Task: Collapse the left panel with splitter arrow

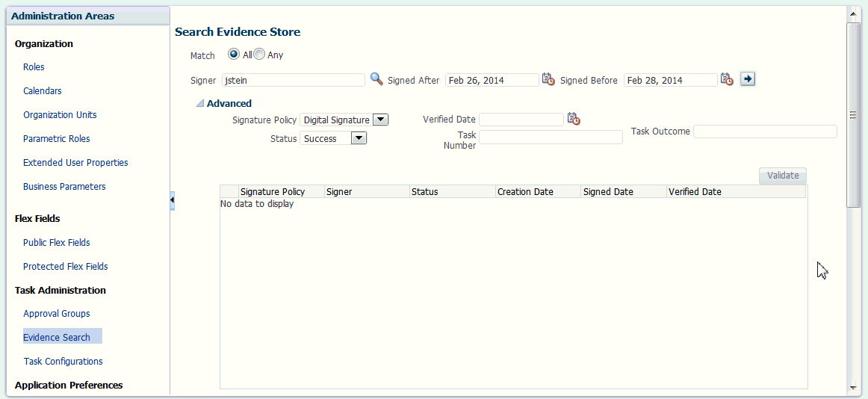Action: (172, 199)
